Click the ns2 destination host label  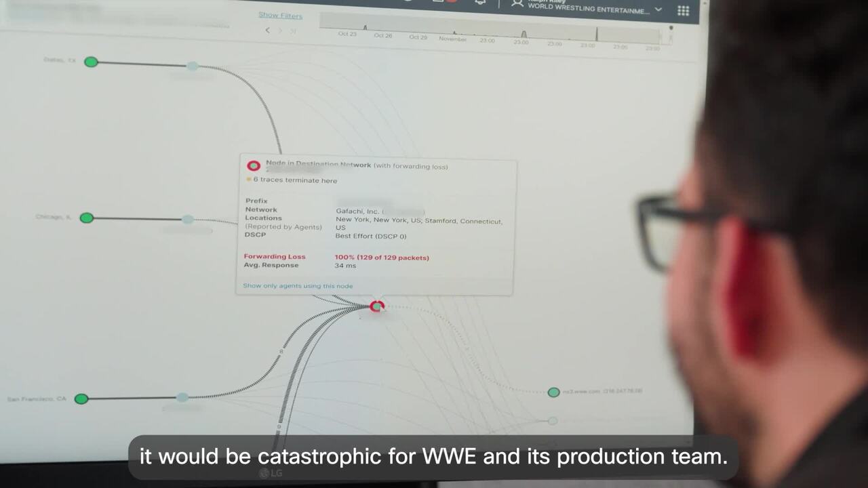click(603, 392)
